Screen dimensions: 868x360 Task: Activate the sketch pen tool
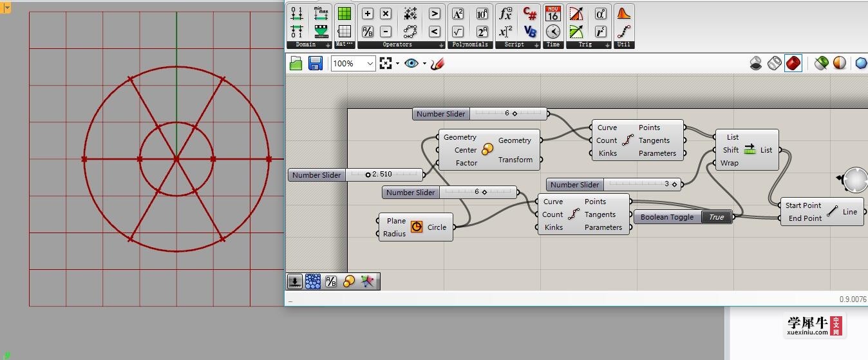coord(439,63)
